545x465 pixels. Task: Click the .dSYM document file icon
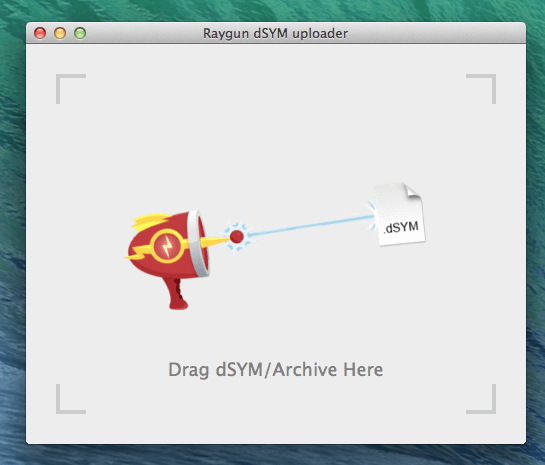[x=399, y=214]
